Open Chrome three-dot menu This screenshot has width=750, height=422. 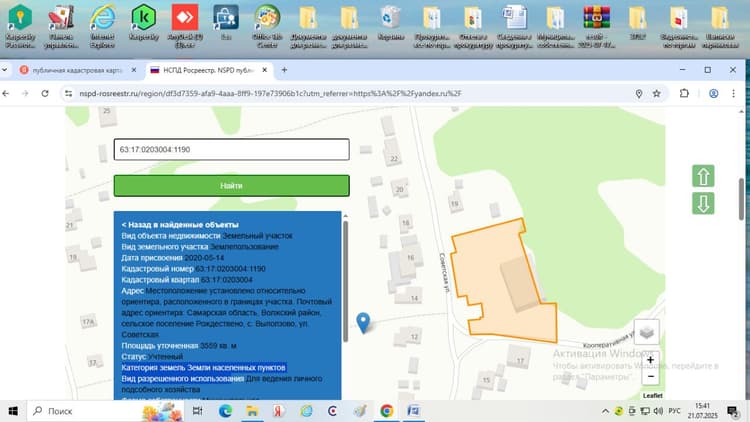(733, 93)
